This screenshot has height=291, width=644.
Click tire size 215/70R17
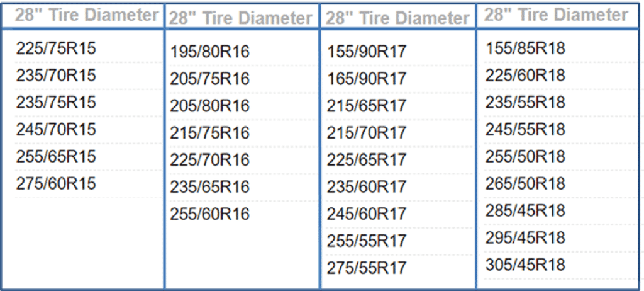click(x=367, y=134)
